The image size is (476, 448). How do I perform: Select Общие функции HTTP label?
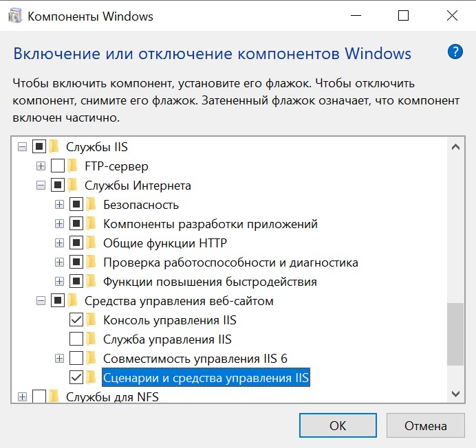point(165,243)
